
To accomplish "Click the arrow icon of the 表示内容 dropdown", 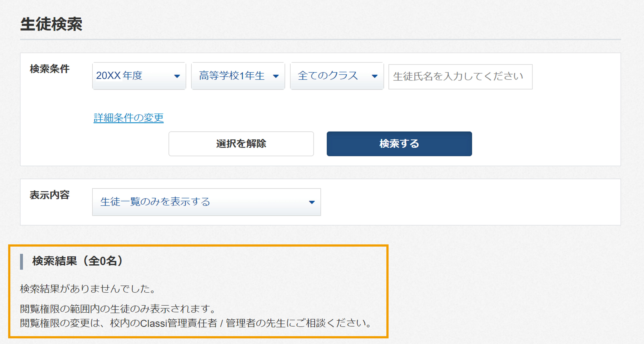I will pyautogui.click(x=312, y=202).
